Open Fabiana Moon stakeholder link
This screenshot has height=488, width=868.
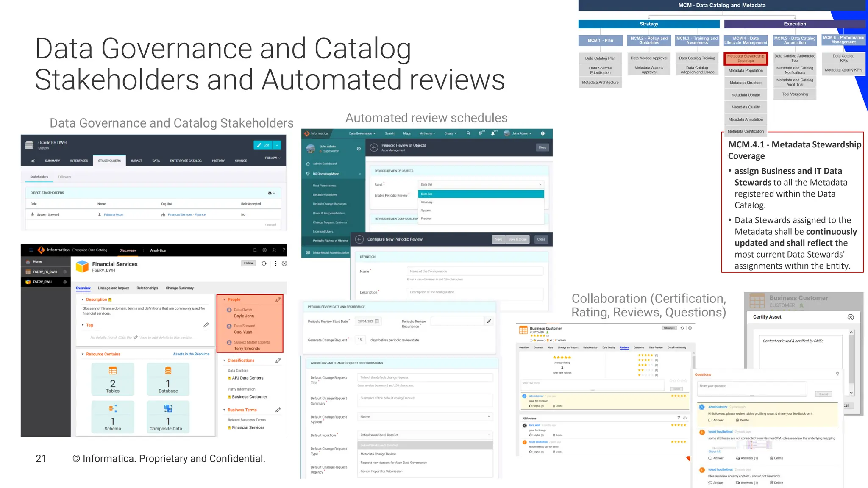click(114, 215)
